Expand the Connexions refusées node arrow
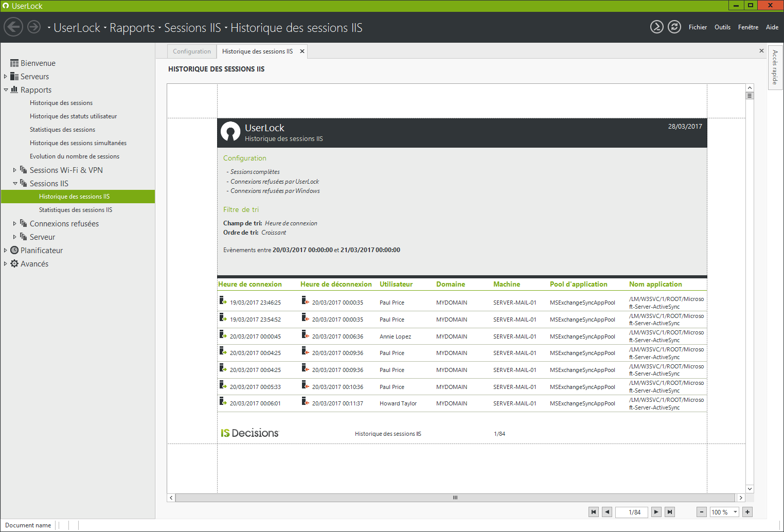The image size is (784, 532). [x=15, y=224]
